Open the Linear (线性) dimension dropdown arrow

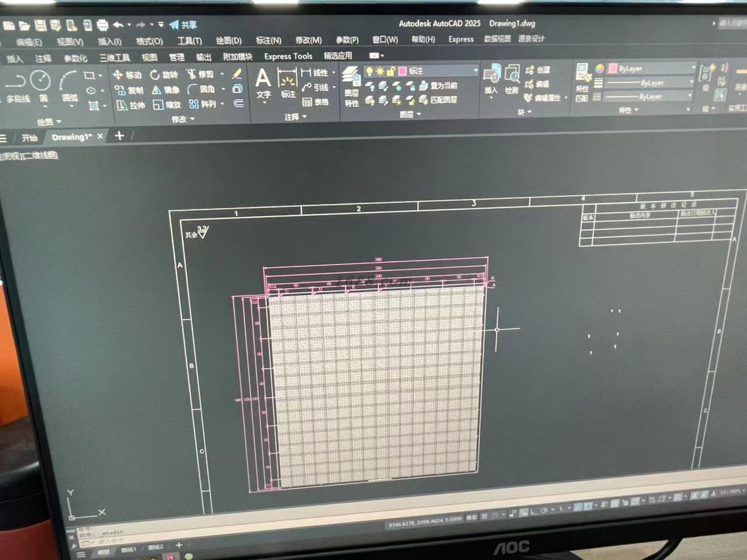click(334, 73)
